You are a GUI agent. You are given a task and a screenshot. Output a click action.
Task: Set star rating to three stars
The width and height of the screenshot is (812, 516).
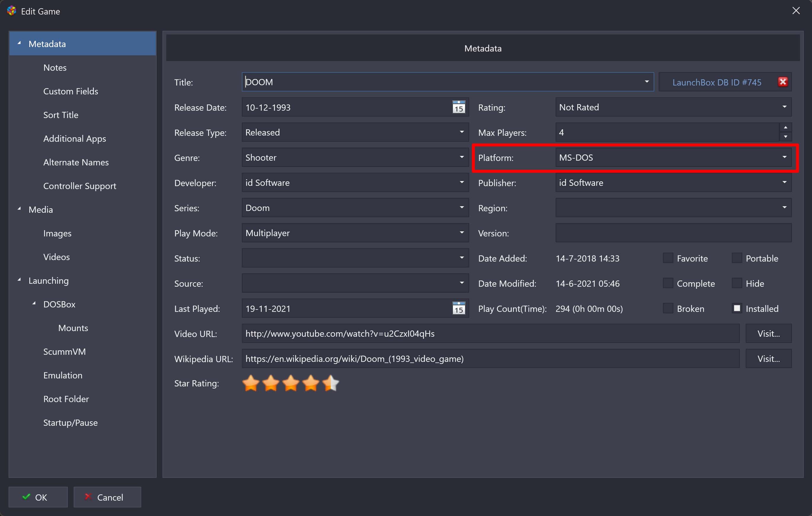[291, 383]
